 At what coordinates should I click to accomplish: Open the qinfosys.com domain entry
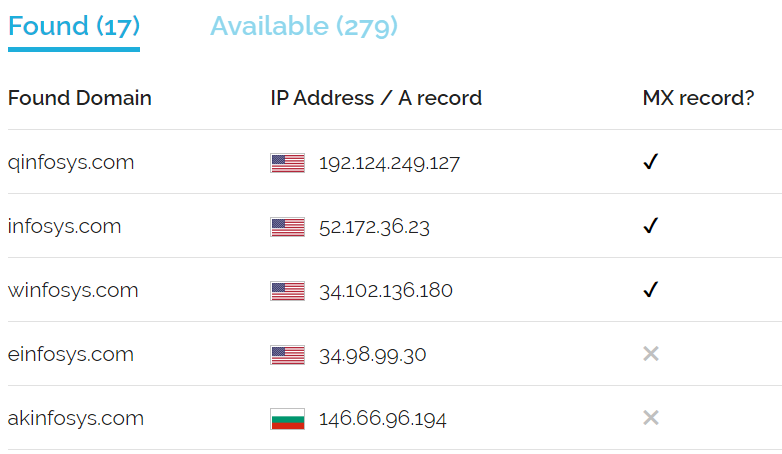(71, 163)
